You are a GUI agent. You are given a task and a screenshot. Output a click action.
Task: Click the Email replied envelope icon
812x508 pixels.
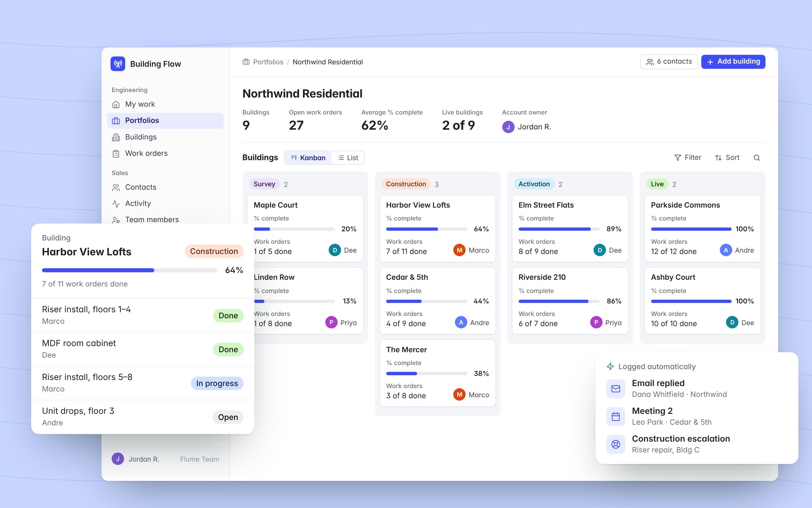tap(616, 389)
